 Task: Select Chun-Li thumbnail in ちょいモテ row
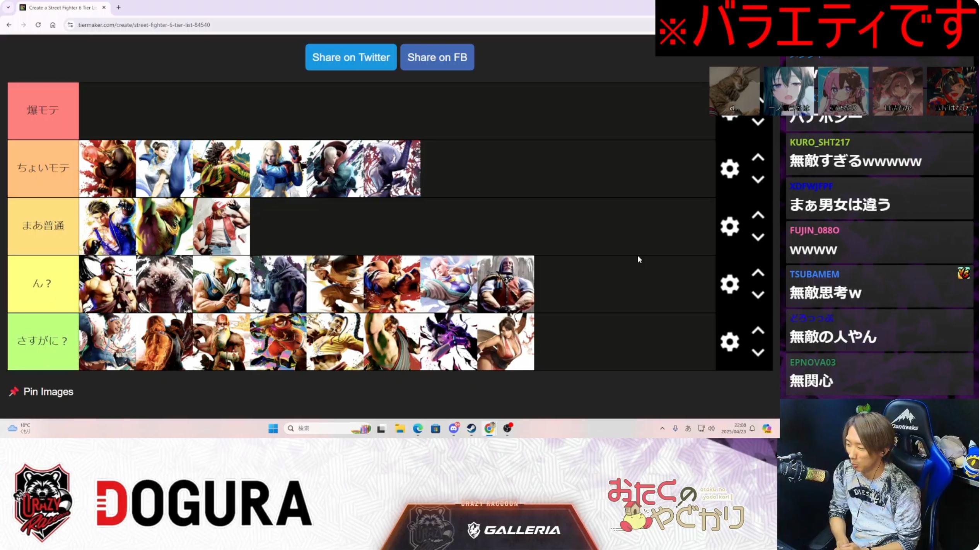point(164,169)
